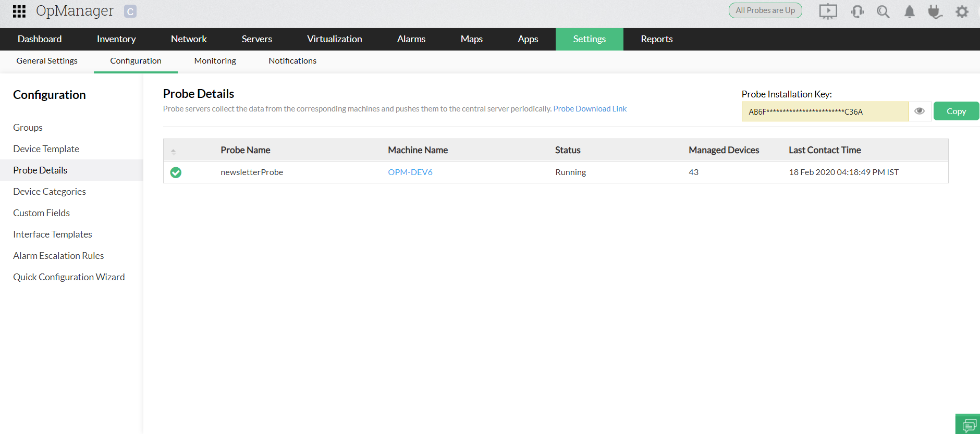Open the Reports tab

click(657, 39)
